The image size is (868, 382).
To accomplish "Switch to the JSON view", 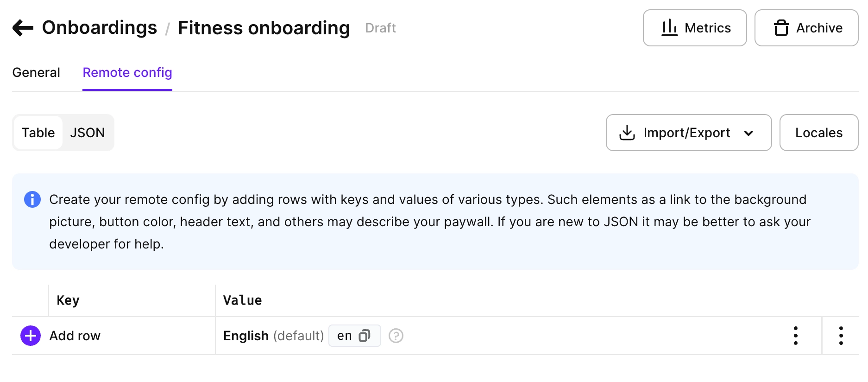I will 88,133.
